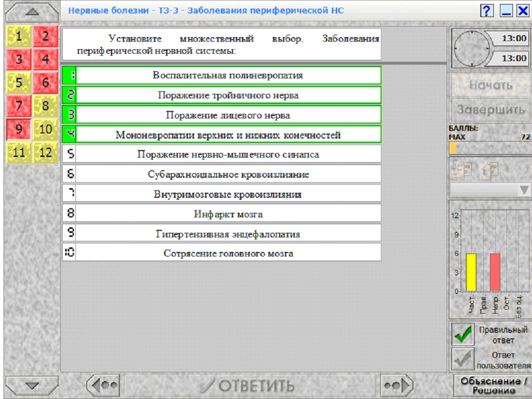Click the question text box
This screenshot has width=532, height=399.
coord(221,45)
